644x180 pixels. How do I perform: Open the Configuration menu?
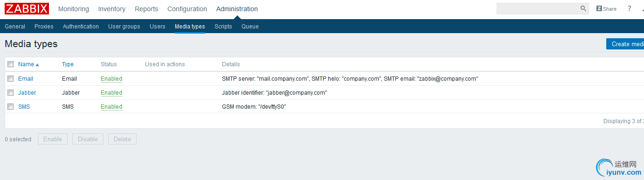tap(187, 9)
